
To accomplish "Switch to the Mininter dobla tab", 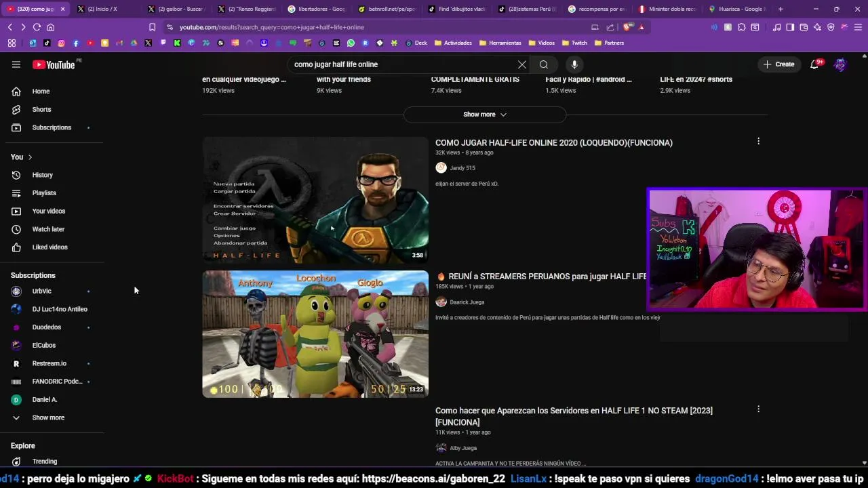I will tap(667, 9).
